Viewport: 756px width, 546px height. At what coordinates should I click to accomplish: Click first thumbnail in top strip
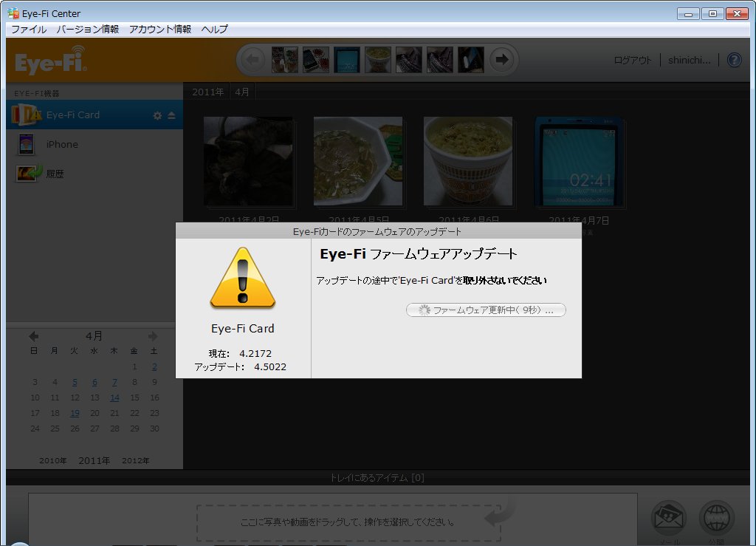tap(284, 60)
